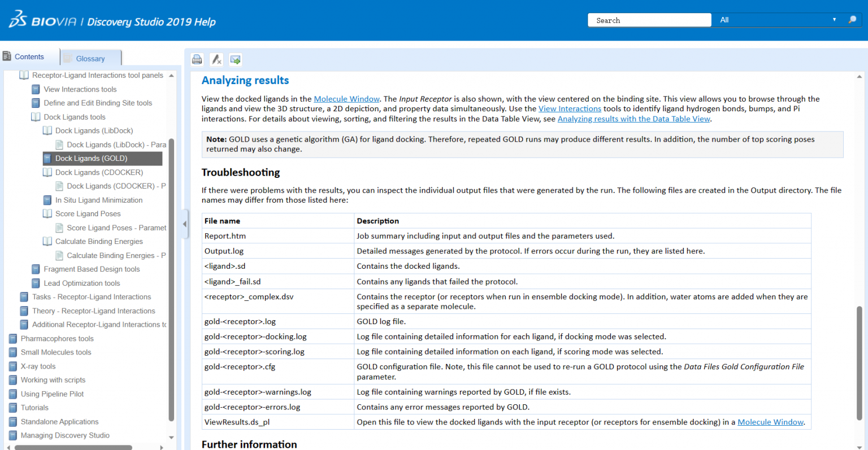
Task: Follow the Analyzing results with the Data Table View link
Action: [x=633, y=119]
